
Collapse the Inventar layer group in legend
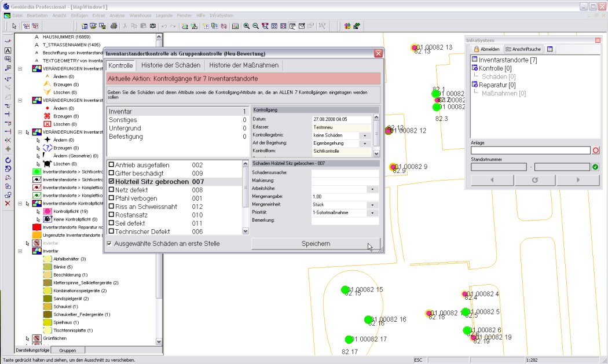point(20,251)
